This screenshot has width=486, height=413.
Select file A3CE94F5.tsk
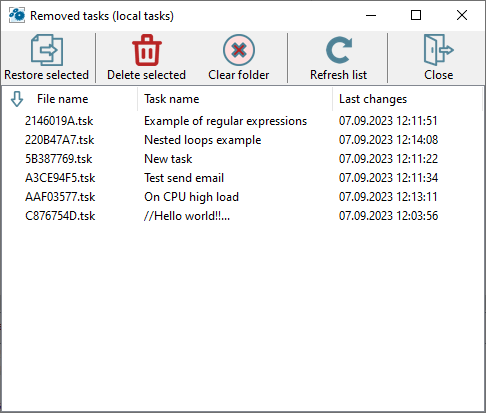(x=60, y=178)
